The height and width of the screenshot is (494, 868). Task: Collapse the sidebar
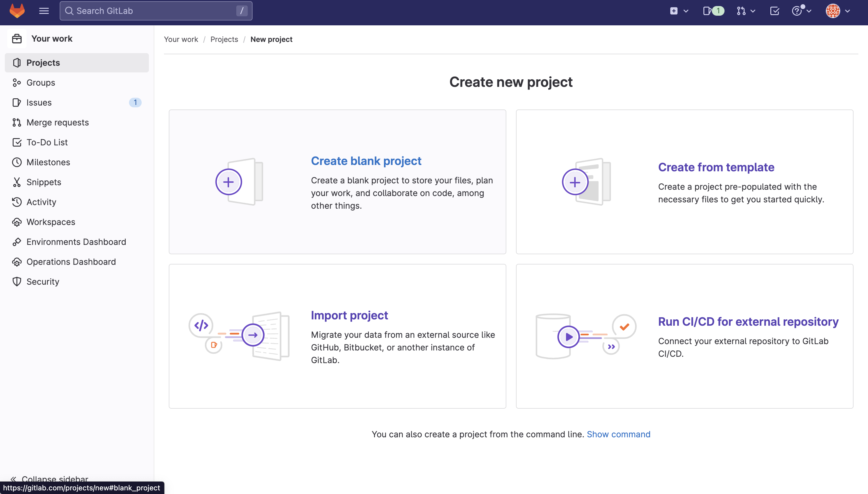(x=49, y=479)
